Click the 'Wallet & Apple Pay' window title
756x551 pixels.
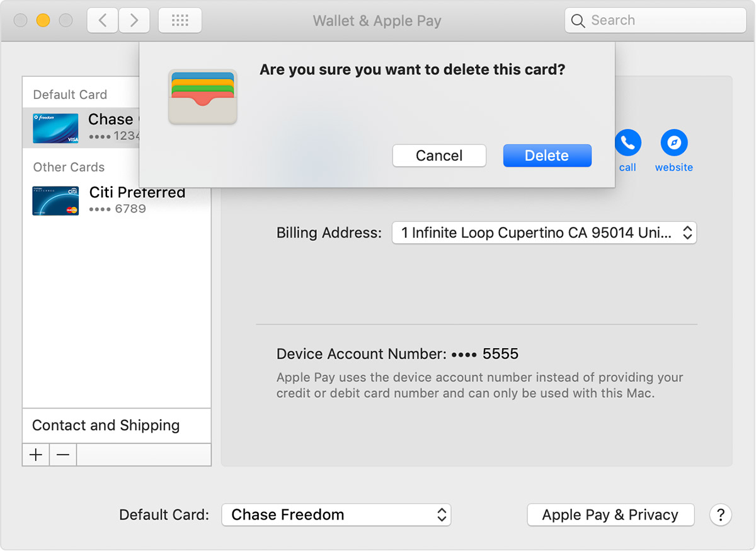(x=377, y=21)
